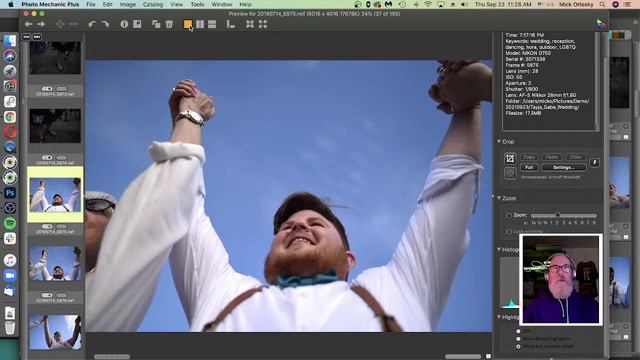Collapse the Highlights panel section

[499, 317]
